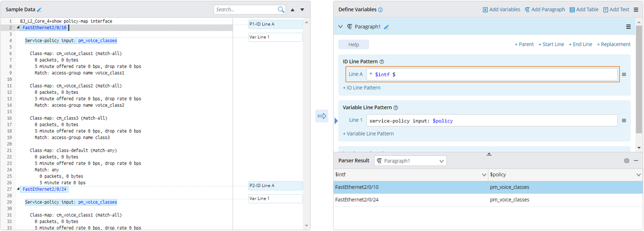The image size is (644, 231).
Task: Expand the $intf column dropdown
Action: tap(484, 175)
